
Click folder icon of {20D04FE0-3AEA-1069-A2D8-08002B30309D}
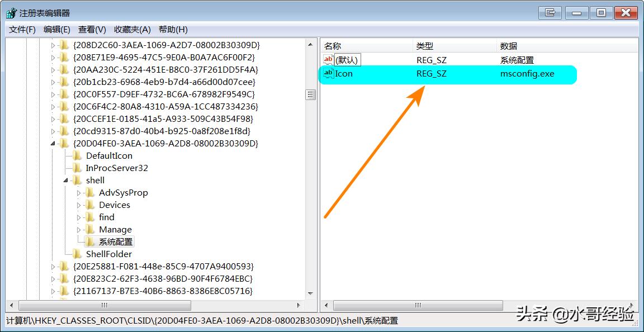pyautogui.click(x=64, y=144)
